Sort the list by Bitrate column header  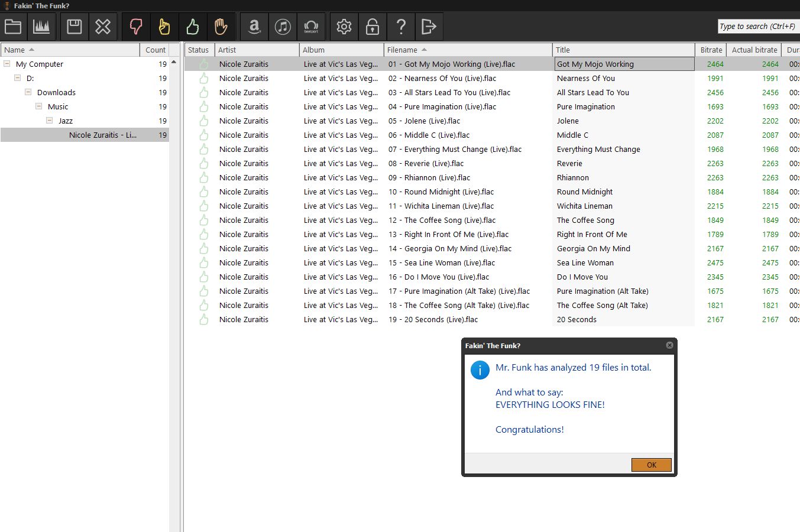tap(711, 50)
